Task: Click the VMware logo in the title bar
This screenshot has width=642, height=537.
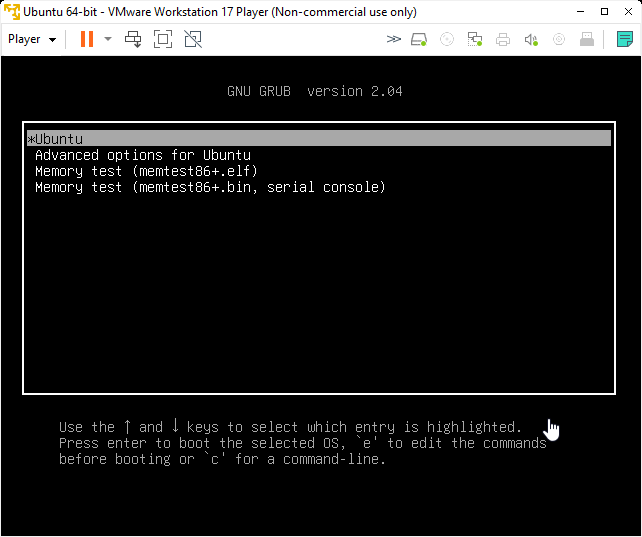Action: tap(12, 11)
